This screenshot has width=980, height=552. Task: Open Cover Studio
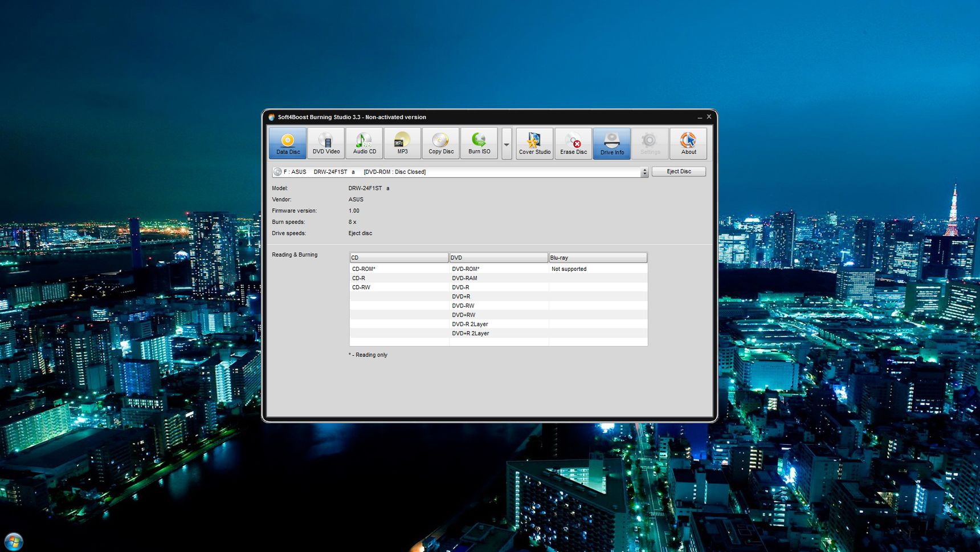[x=534, y=143]
